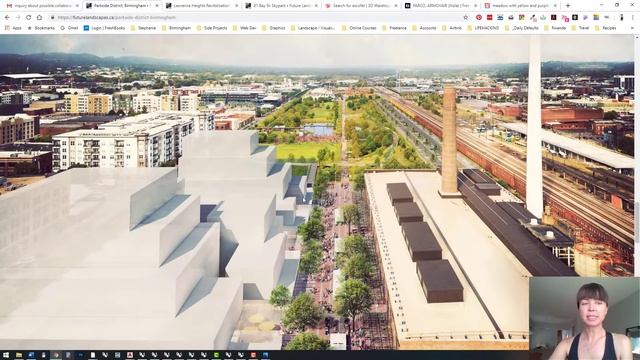
Task: Open a new browser tab
Action: [x=568, y=6]
